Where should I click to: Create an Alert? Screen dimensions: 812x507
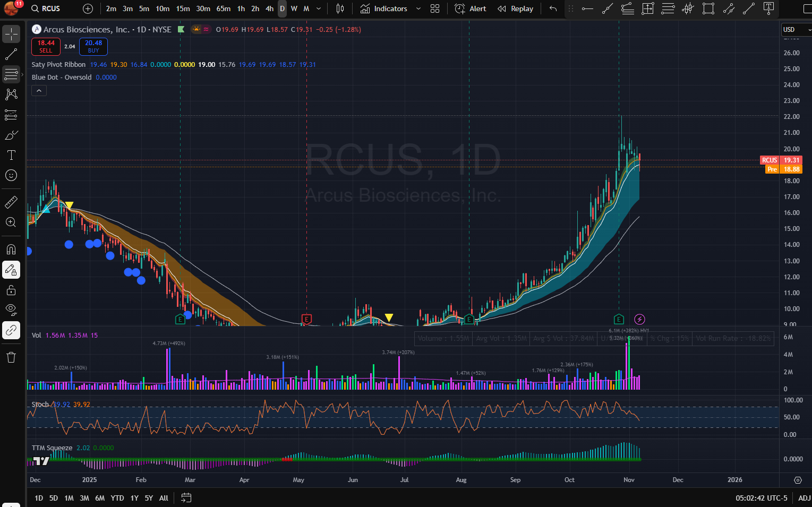pos(471,8)
